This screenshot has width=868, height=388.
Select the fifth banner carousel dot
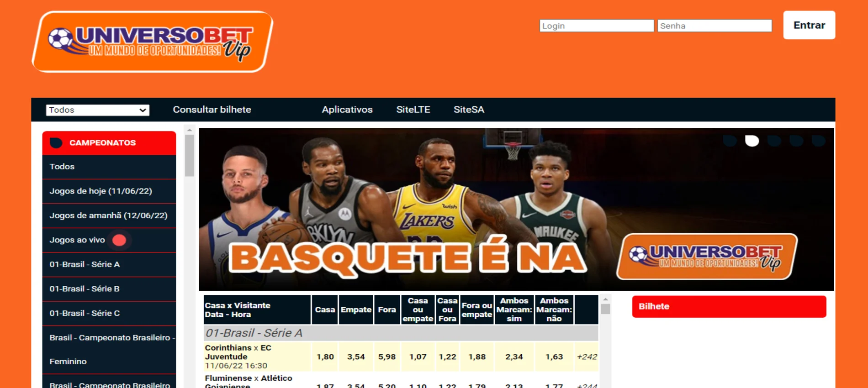[x=818, y=141]
